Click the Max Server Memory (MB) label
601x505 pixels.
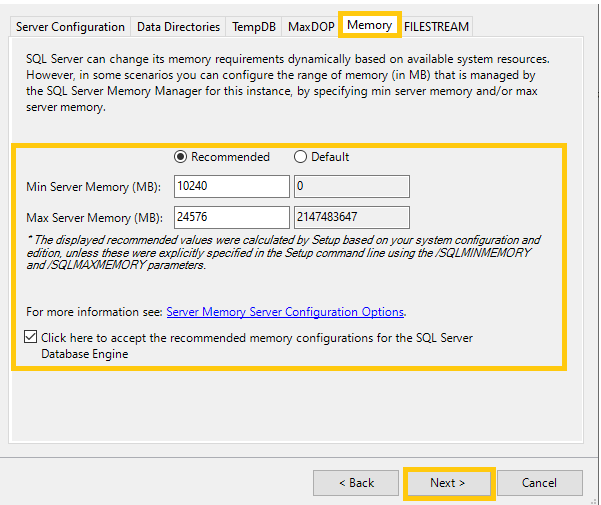tap(93, 218)
